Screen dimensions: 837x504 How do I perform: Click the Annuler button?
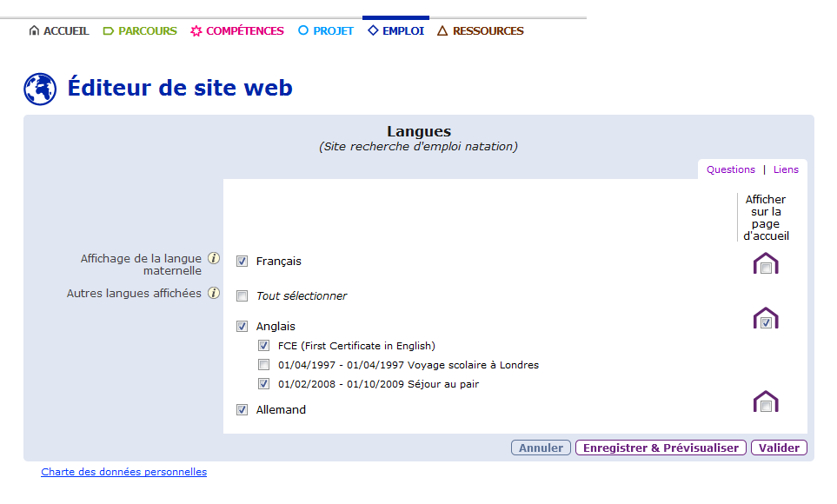[541, 448]
